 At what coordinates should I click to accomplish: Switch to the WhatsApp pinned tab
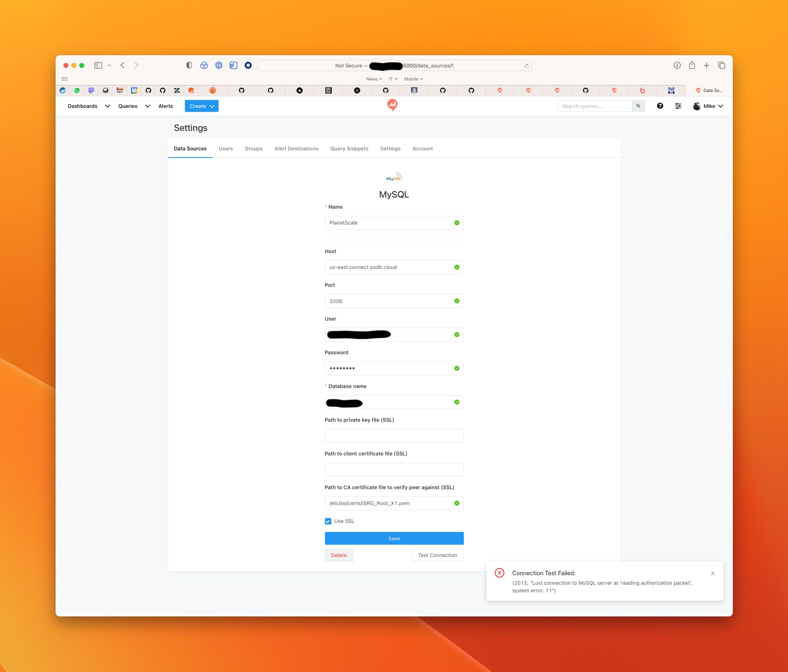tap(77, 91)
